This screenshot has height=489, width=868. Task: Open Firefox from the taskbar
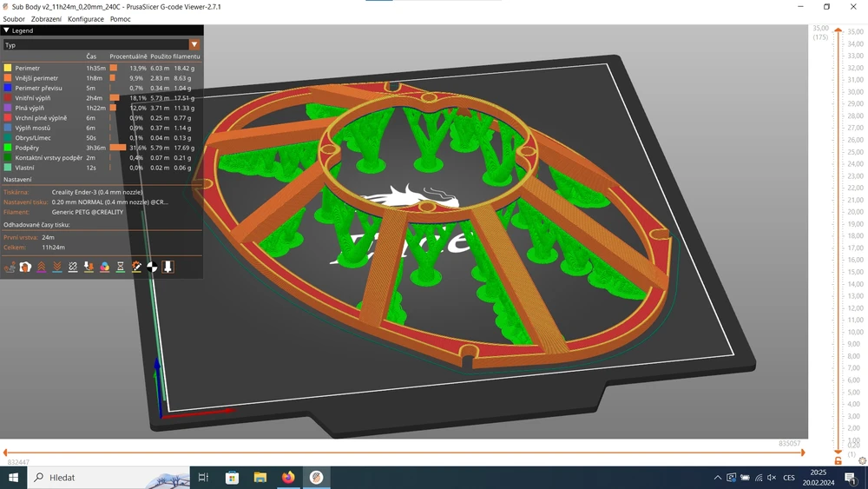click(288, 478)
